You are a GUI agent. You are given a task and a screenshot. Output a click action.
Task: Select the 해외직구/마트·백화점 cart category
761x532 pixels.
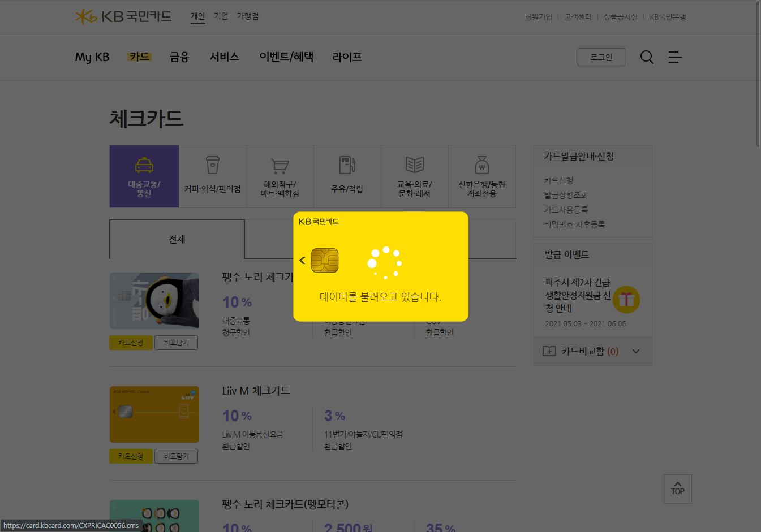coord(280,176)
